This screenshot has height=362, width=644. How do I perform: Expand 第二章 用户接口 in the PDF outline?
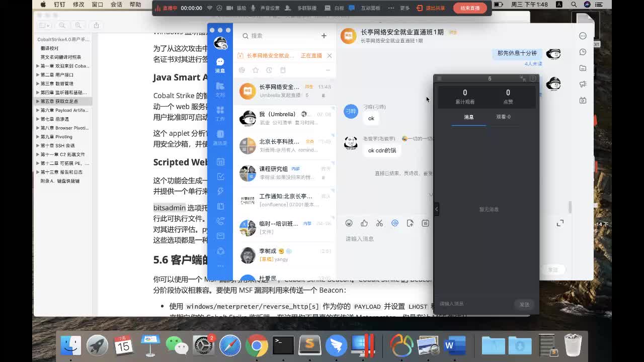tap(38, 75)
